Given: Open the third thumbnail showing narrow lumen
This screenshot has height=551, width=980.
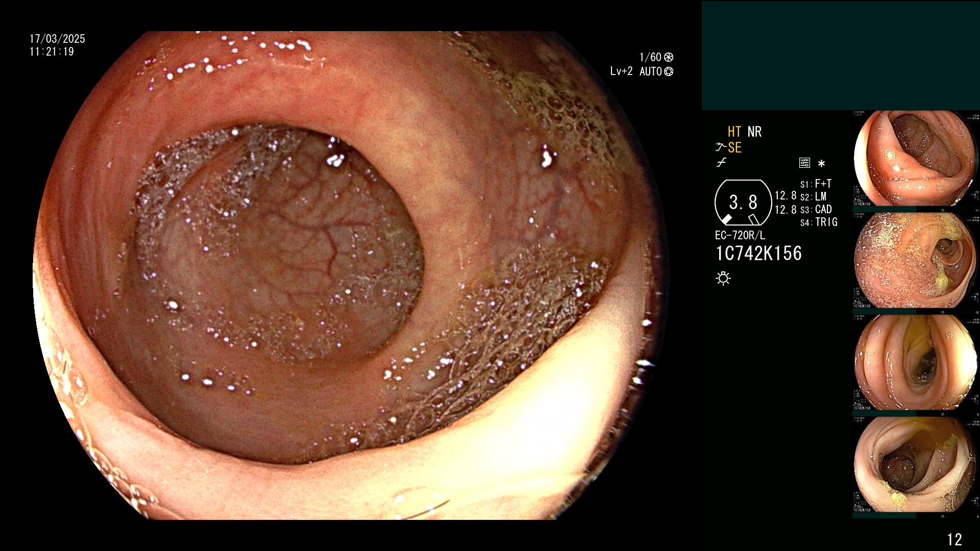Looking at the screenshot, I should pyautogui.click(x=915, y=363).
